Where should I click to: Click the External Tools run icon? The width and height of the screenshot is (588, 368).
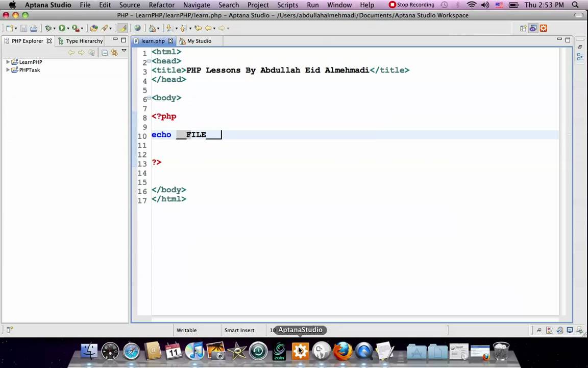[x=76, y=28]
